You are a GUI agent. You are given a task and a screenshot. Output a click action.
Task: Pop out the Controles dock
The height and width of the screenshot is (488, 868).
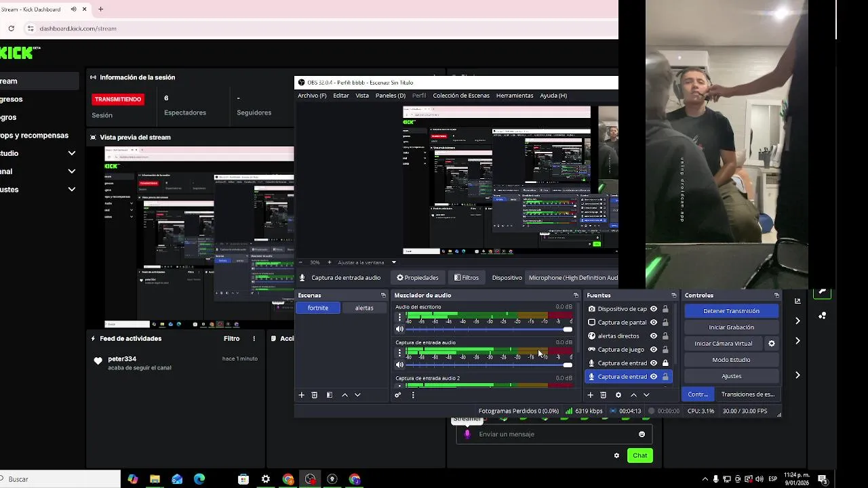click(x=776, y=296)
